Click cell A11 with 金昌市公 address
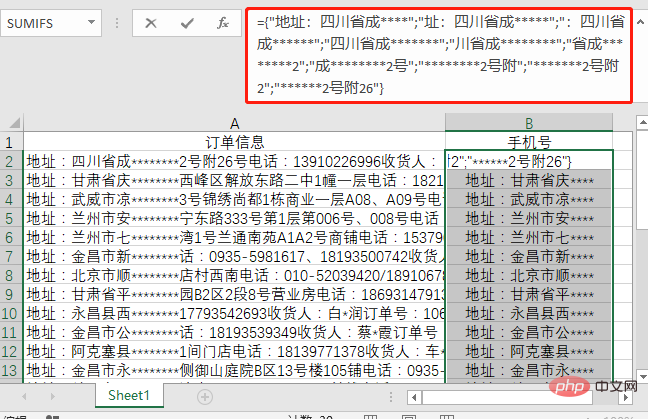This screenshot has height=419, width=648. pos(234,332)
